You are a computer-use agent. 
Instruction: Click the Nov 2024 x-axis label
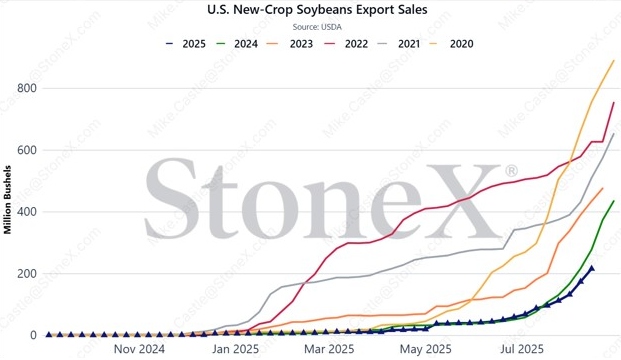click(139, 349)
